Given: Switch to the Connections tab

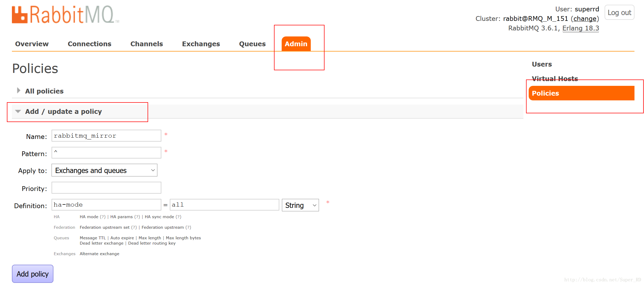Looking at the screenshot, I should [89, 44].
